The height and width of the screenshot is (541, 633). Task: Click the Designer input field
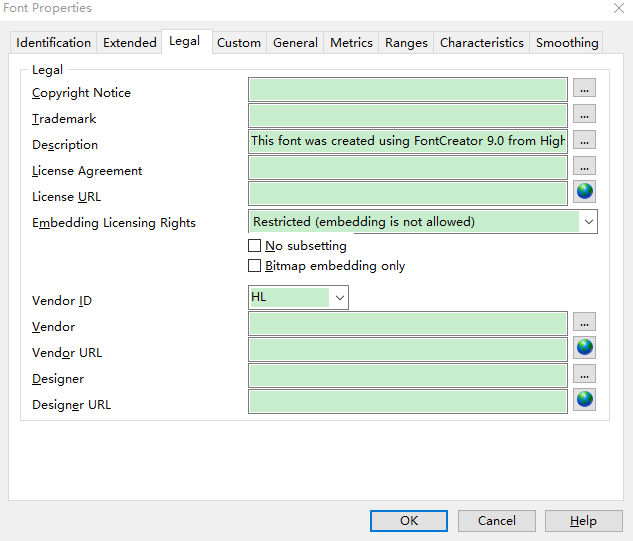point(408,375)
